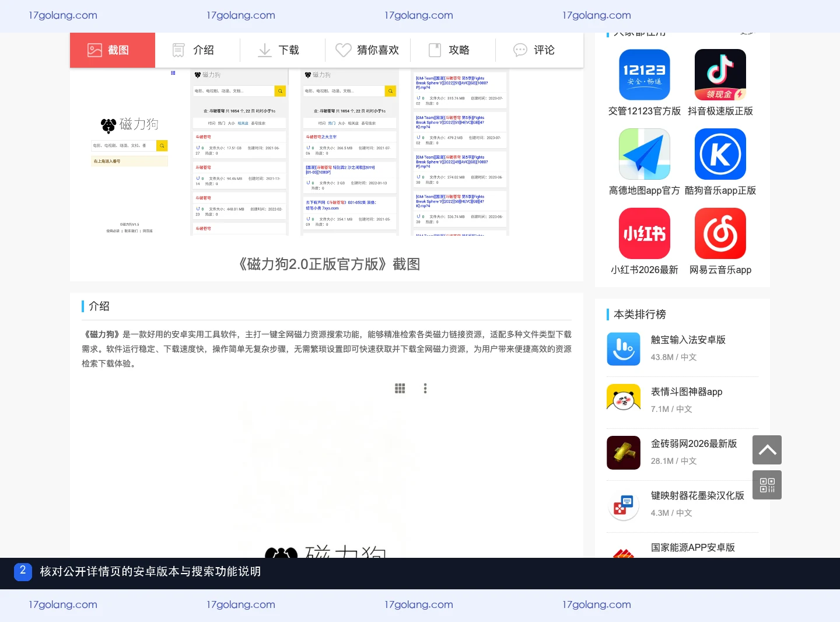The image size is (840, 622).
Task: Open the 攻略 tab
Action: click(453, 50)
